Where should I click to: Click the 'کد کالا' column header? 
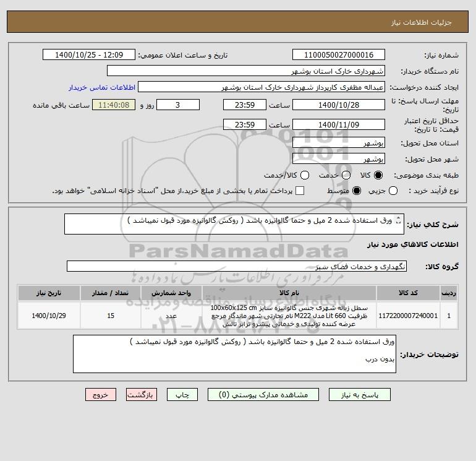(x=408, y=293)
